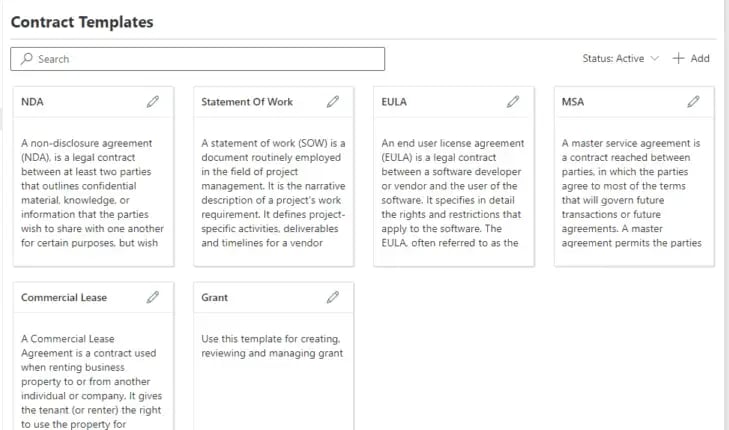Click the Grant card description text

[x=272, y=346]
